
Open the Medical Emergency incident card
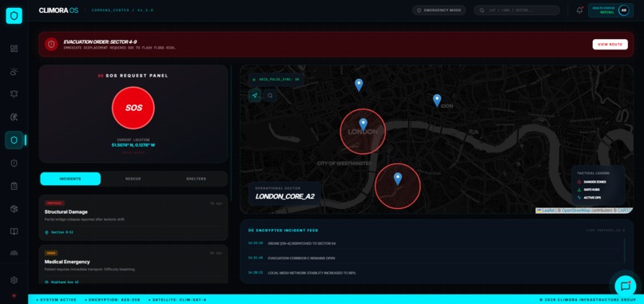coord(133,264)
